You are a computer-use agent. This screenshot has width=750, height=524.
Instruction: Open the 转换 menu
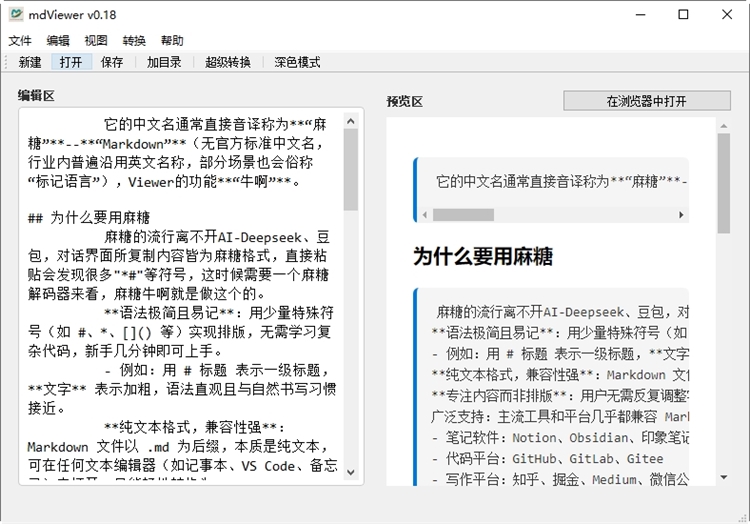(134, 41)
